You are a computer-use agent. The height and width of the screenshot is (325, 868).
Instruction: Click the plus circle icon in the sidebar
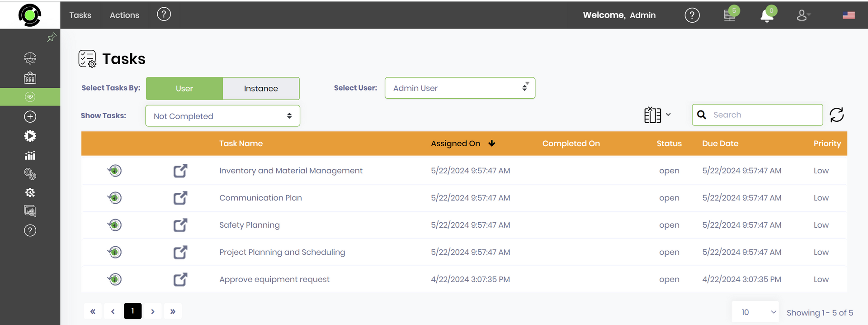[x=30, y=117]
